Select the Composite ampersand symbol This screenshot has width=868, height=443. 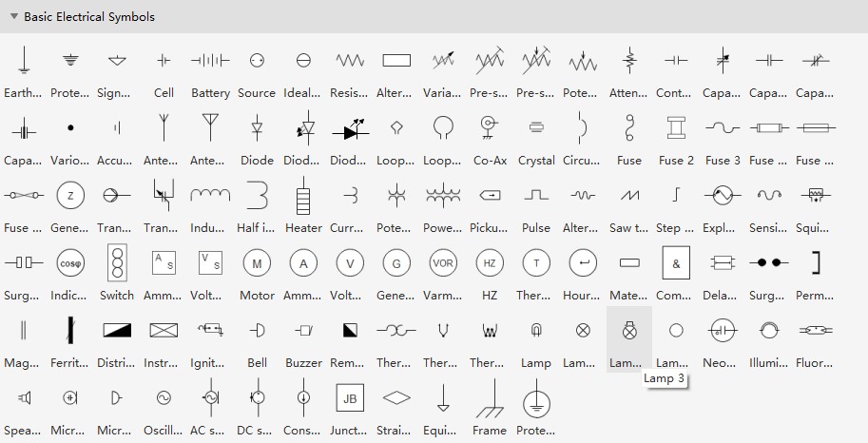[x=676, y=263]
